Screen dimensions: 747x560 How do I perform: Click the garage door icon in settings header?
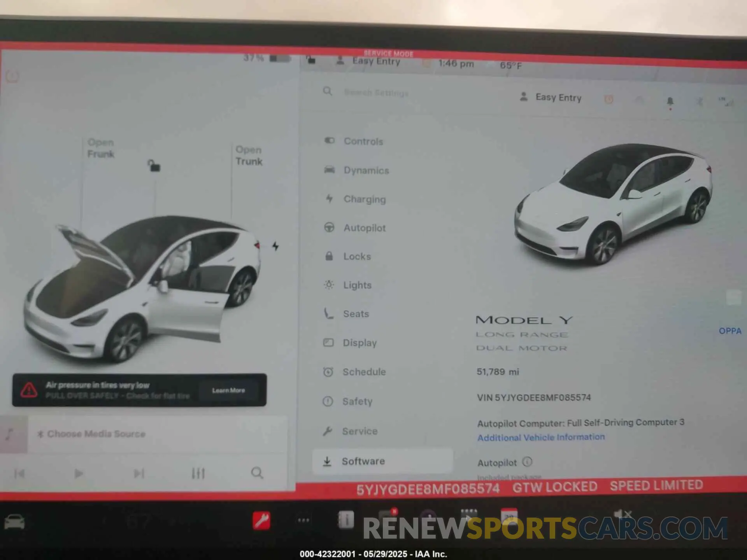(x=639, y=100)
